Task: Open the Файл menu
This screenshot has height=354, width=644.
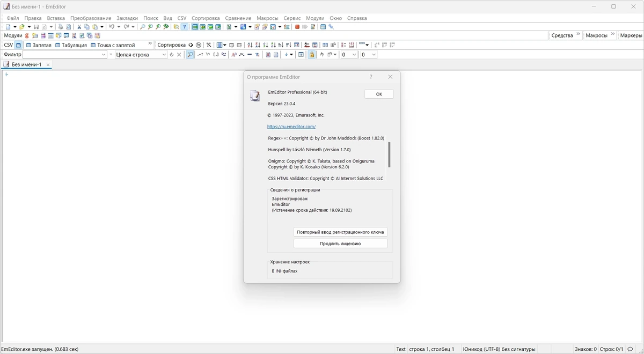Action: (x=12, y=18)
